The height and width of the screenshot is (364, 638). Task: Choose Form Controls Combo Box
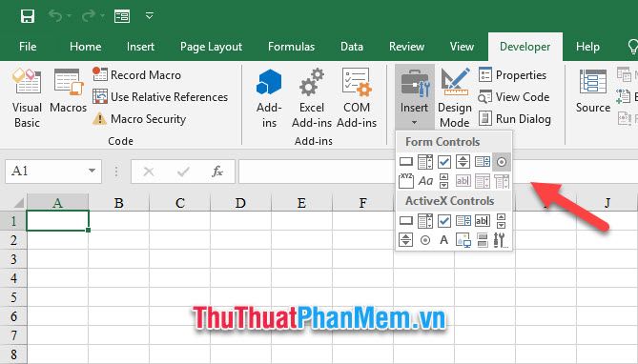[424, 161]
